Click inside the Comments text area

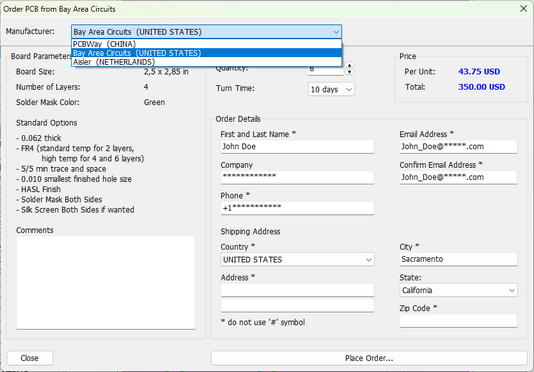(106, 283)
